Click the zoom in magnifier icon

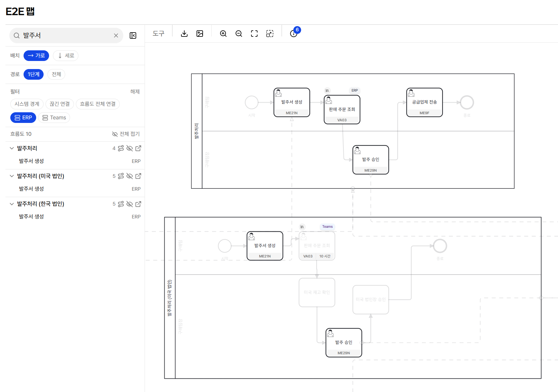pos(223,34)
